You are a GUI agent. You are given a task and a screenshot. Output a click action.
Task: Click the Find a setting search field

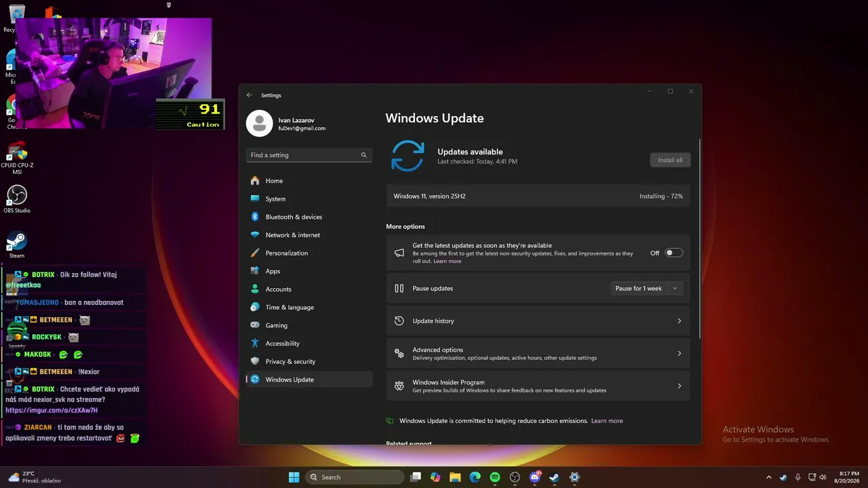(x=309, y=155)
